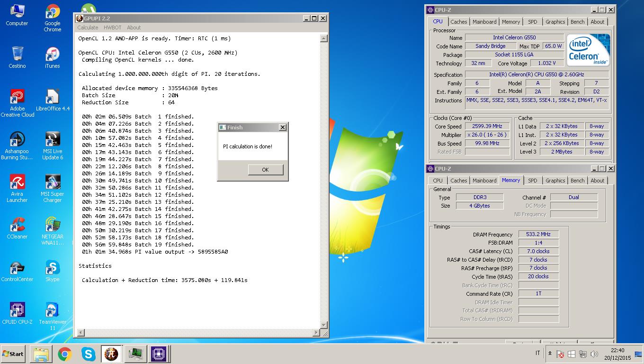This screenshot has height=364, width=644.
Task: Click the PI value output 5895585A0 line
Action: point(155,252)
